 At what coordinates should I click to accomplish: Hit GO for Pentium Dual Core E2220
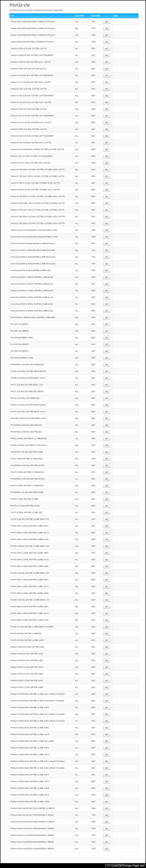(107, 849)
